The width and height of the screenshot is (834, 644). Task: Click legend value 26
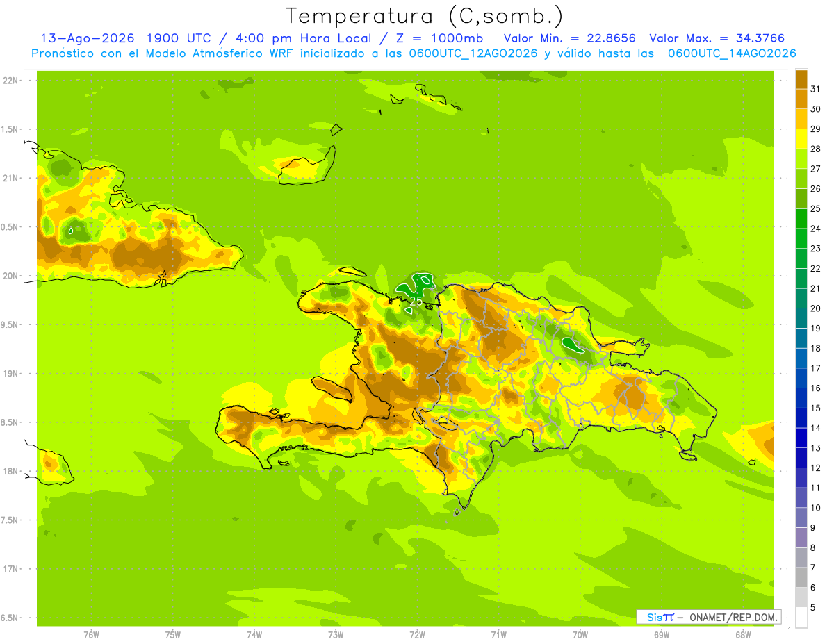pyautogui.click(x=816, y=188)
